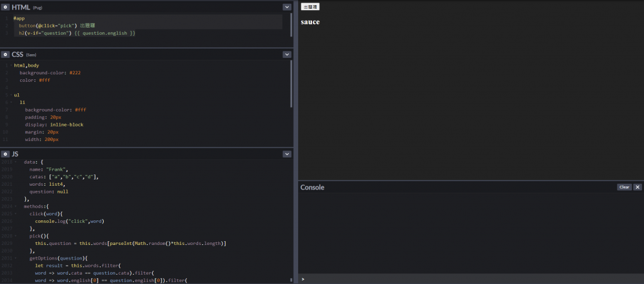Focus the console command input prompt

coord(470,279)
